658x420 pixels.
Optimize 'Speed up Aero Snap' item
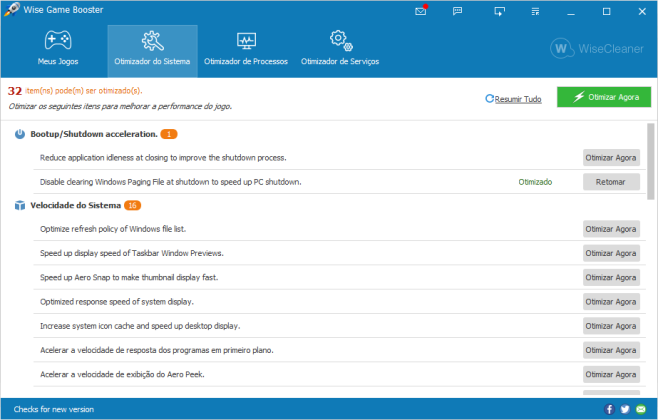tap(611, 278)
